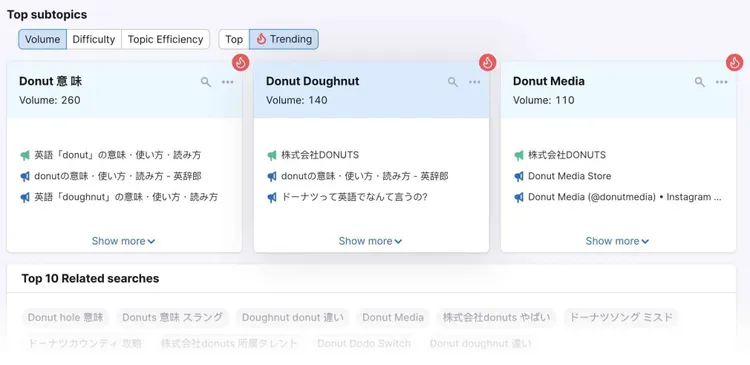Open 株式会社DONUTS headline in Donut Doughnut card
Screen dimensions: 750x365
320,155
